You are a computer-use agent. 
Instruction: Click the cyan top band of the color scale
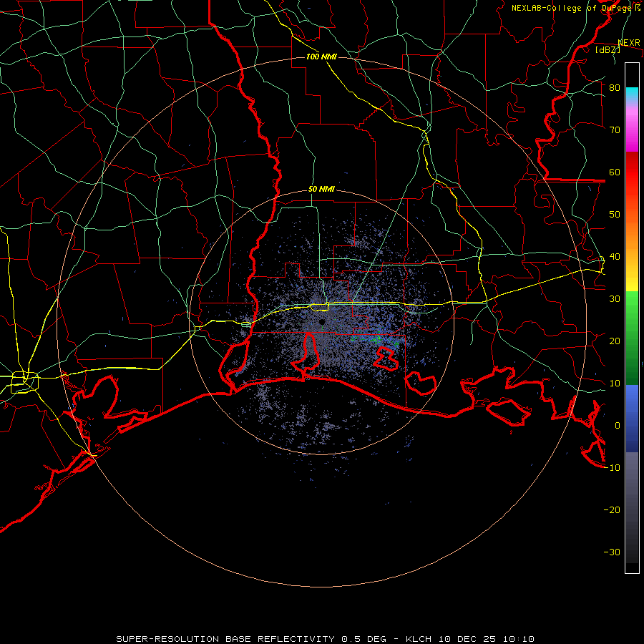pyautogui.click(x=632, y=94)
